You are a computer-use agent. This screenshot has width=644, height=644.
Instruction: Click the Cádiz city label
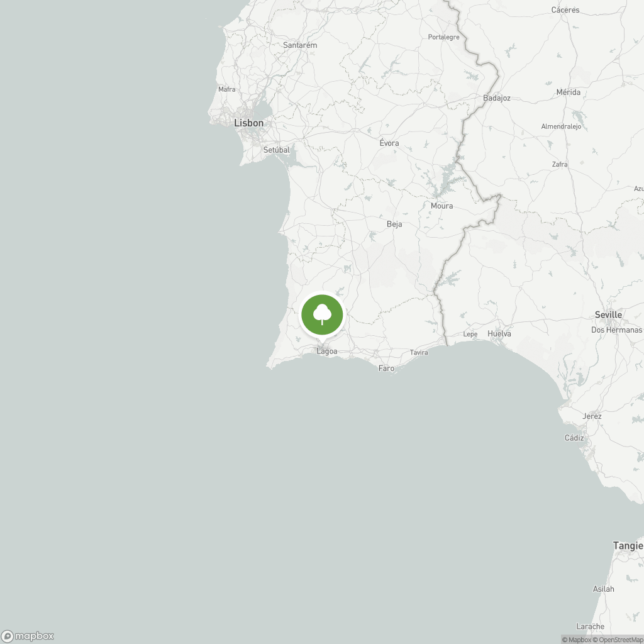pyautogui.click(x=574, y=438)
